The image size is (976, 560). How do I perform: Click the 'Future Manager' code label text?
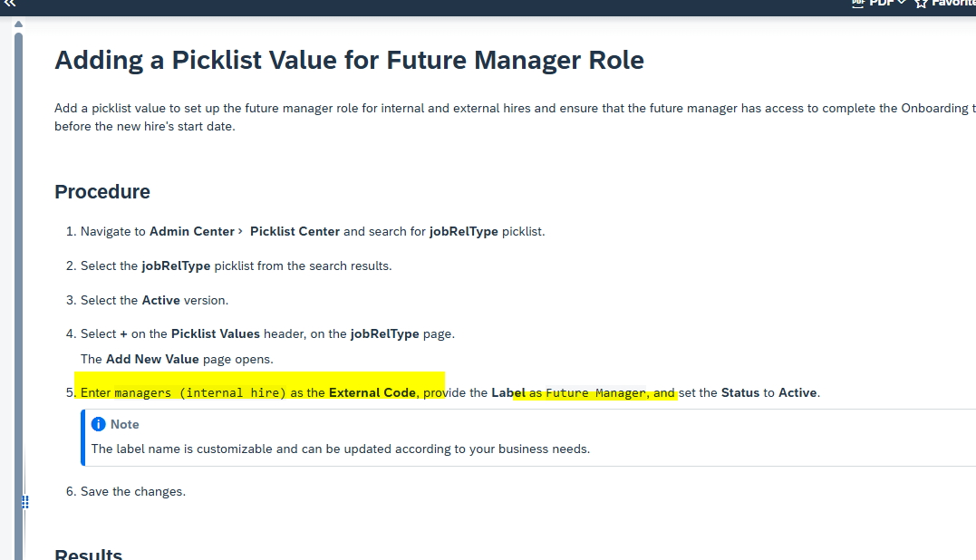[x=595, y=393]
